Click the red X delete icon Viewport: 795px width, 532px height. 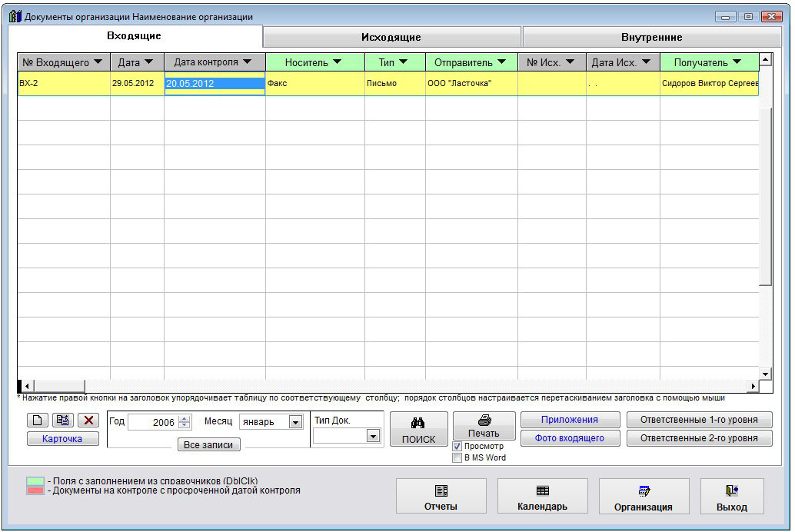(x=89, y=420)
